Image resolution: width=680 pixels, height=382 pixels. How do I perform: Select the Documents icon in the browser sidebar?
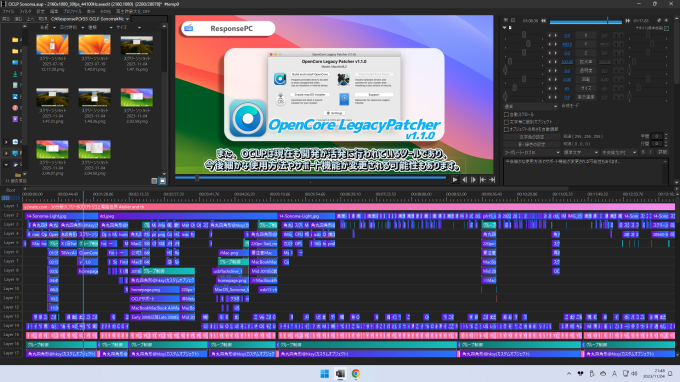[x=15, y=85]
